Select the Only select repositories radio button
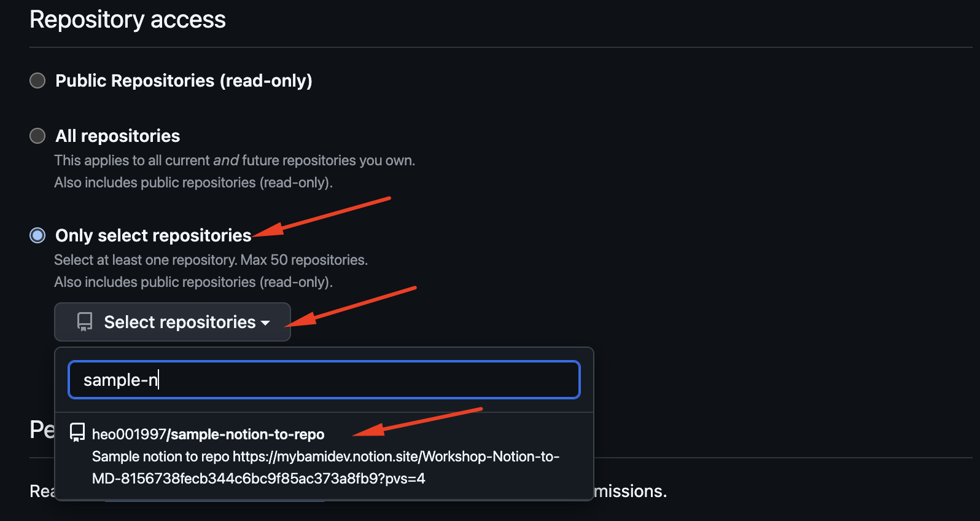 click(x=37, y=235)
